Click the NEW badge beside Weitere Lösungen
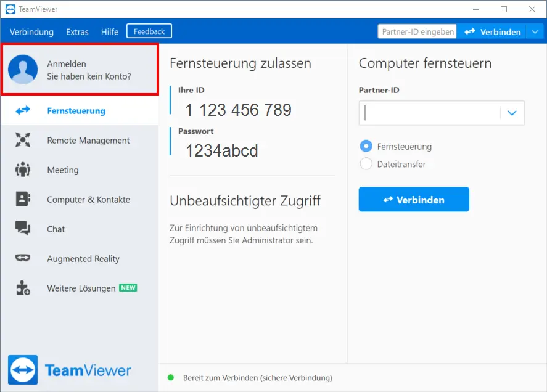Viewport: 547px width, 392px height. tap(128, 288)
